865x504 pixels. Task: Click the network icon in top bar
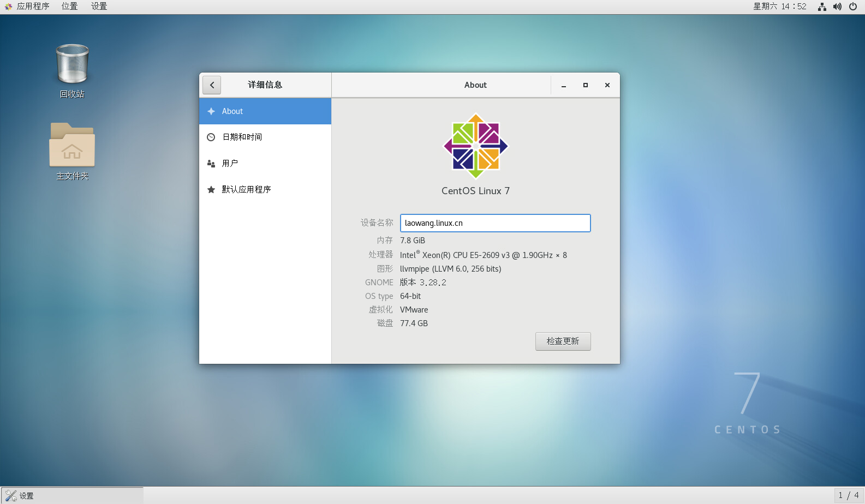[822, 7]
